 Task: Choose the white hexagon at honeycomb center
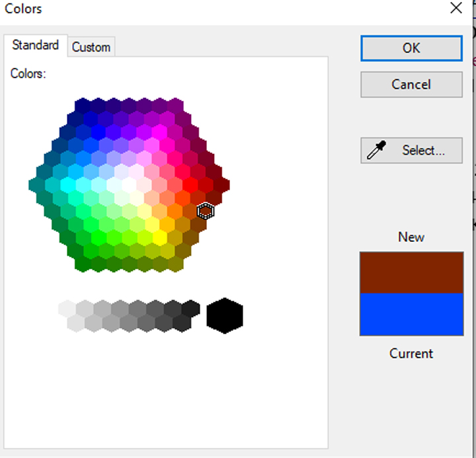(129, 185)
